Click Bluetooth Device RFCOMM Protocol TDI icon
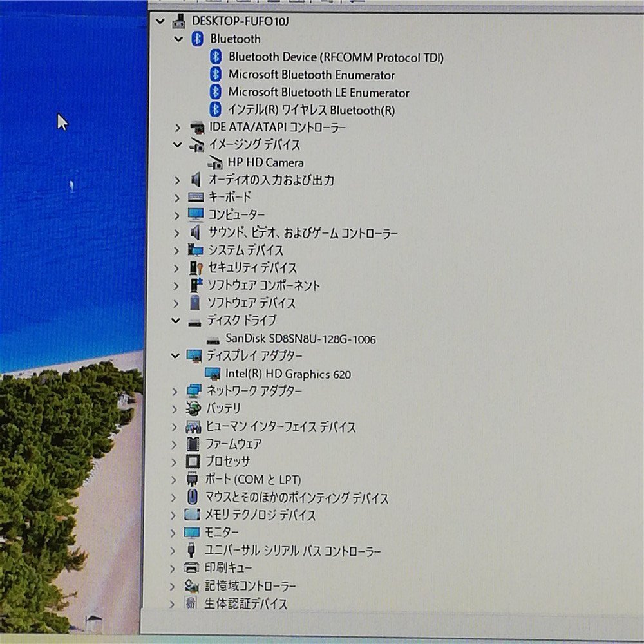This screenshot has height=644, width=644. coord(216,57)
